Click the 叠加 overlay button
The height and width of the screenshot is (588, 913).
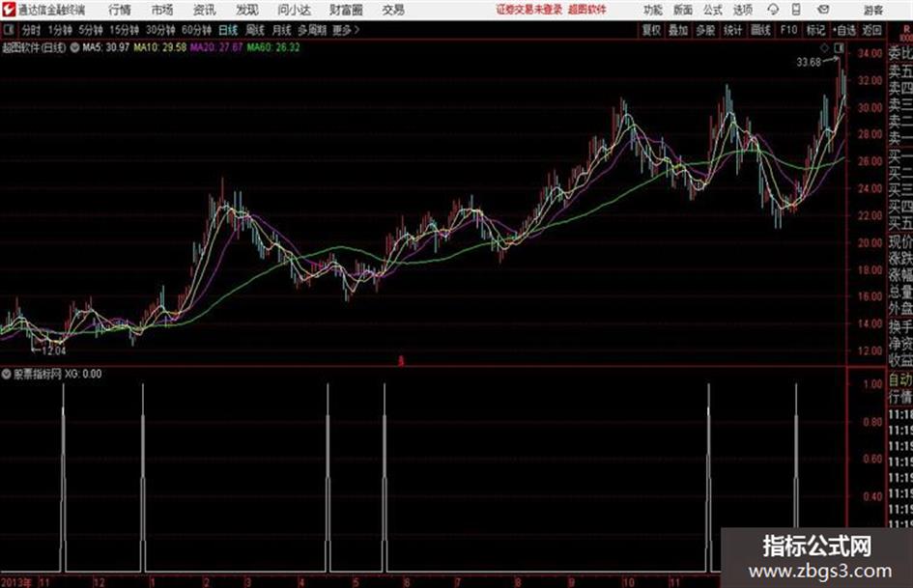(x=678, y=30)
